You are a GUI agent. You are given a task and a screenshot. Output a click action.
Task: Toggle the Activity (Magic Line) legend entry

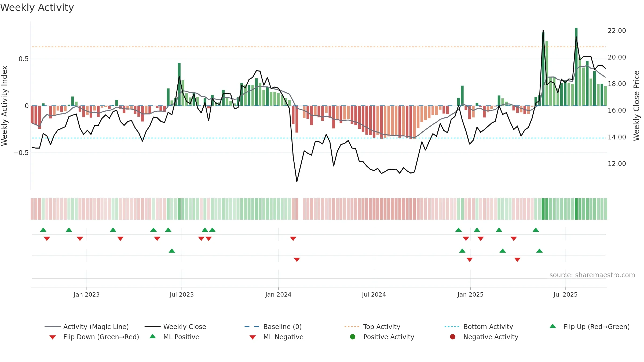tap(87, 327)
